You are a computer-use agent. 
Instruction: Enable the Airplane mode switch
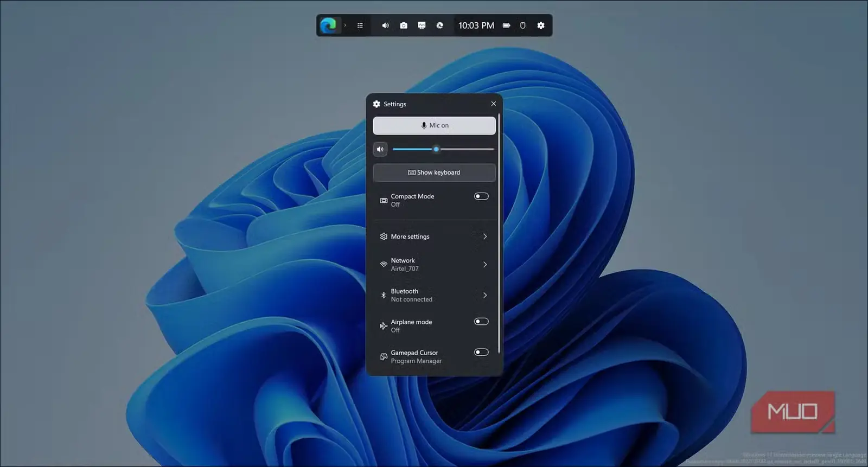481,322
